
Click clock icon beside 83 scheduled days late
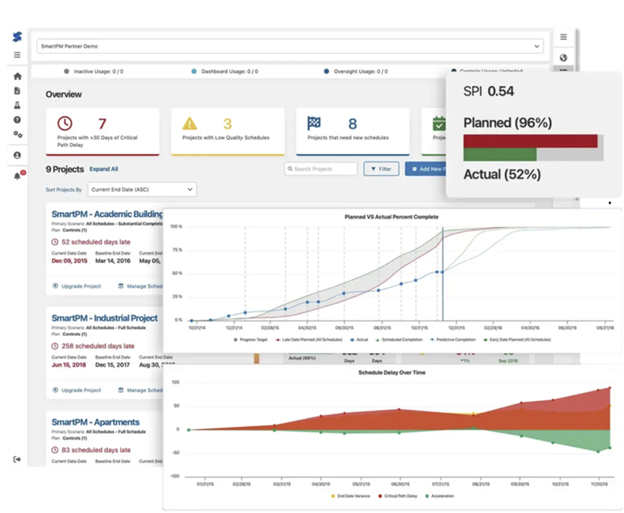55,450
